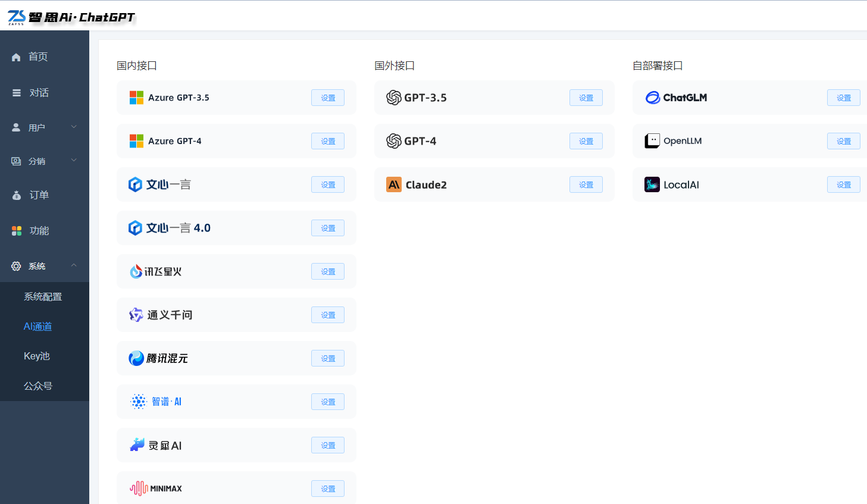
Task: Click 设置 for Claude2
Action: click(x=586, y=184)
